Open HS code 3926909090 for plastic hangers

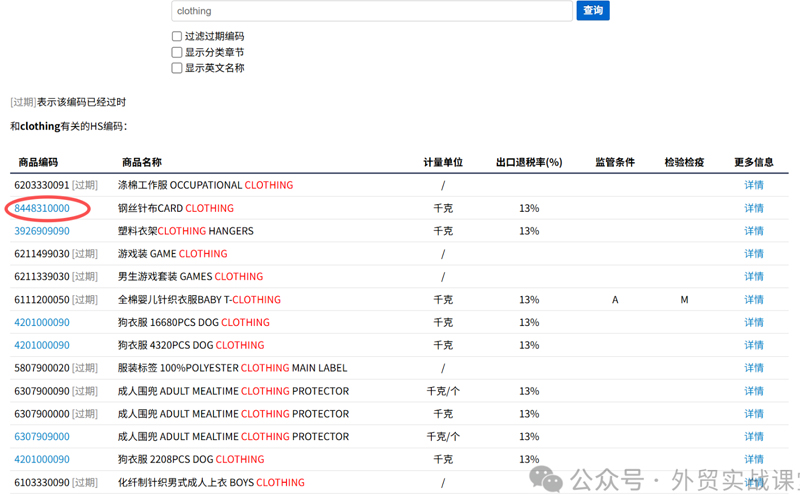pyautogui.click(x=42, y=231)
